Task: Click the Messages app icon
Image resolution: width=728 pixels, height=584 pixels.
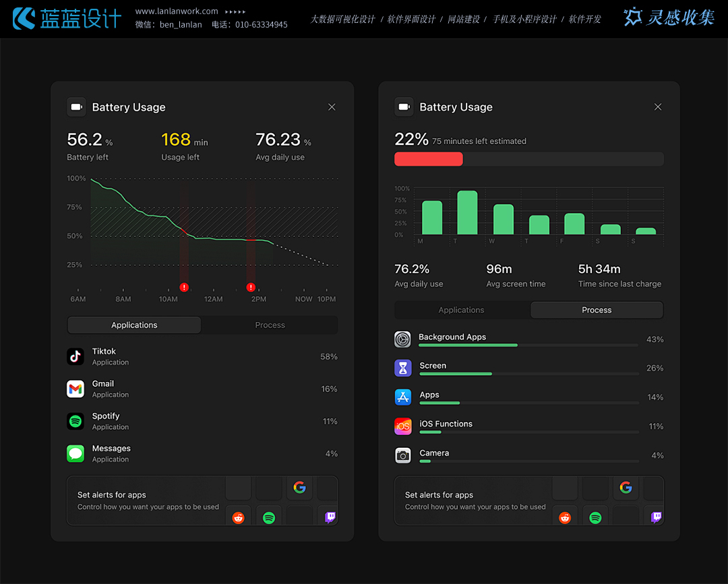Action: (x=75, y=453)
